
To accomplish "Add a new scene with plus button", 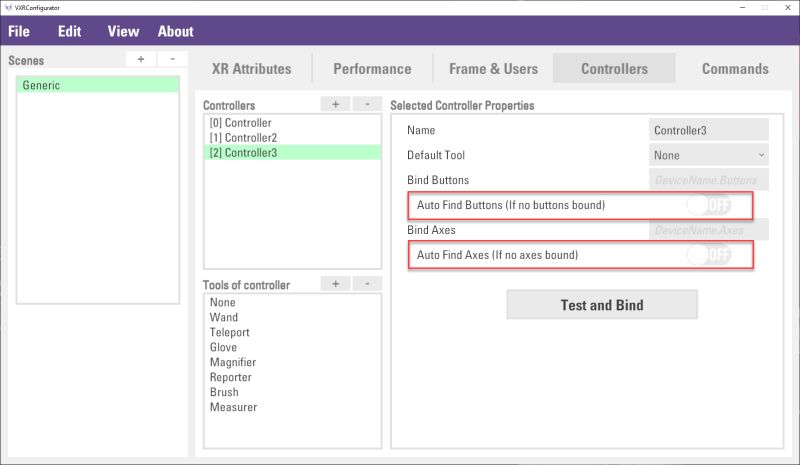I will (141, 59).
